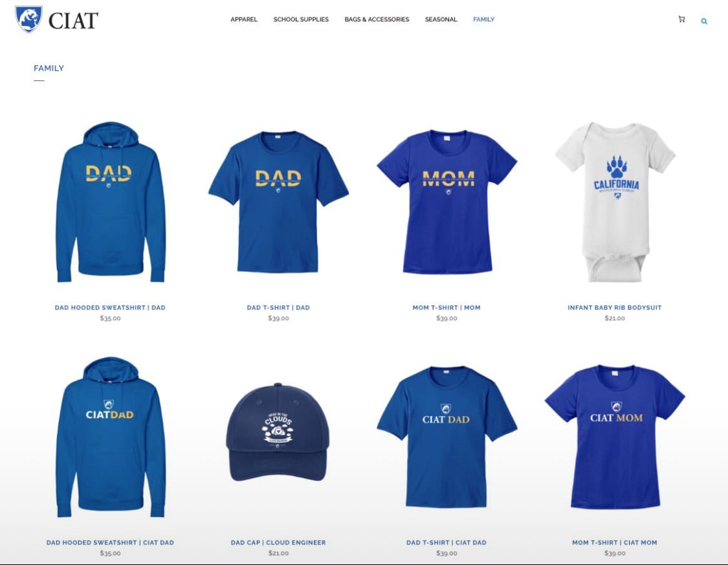View the white California infant bodysuit image
The image size is (728, 565).
pyautogui.click(x=615, y=202)
